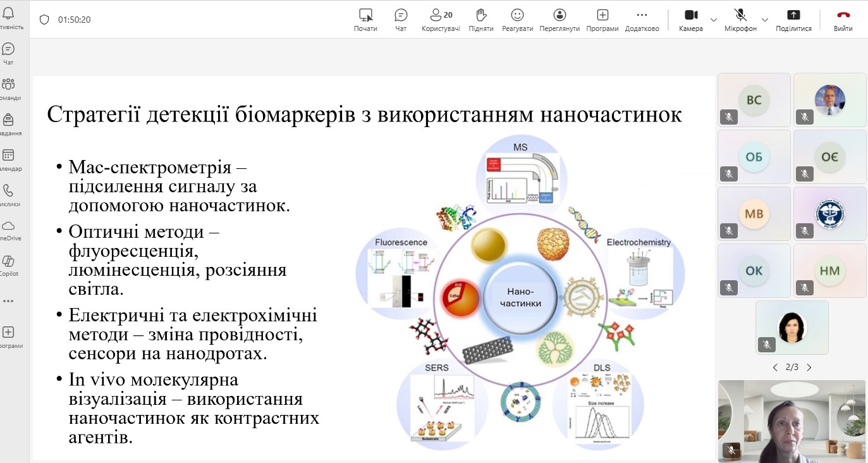
Task: Click Поділитися to share screen
Action: 793,20
